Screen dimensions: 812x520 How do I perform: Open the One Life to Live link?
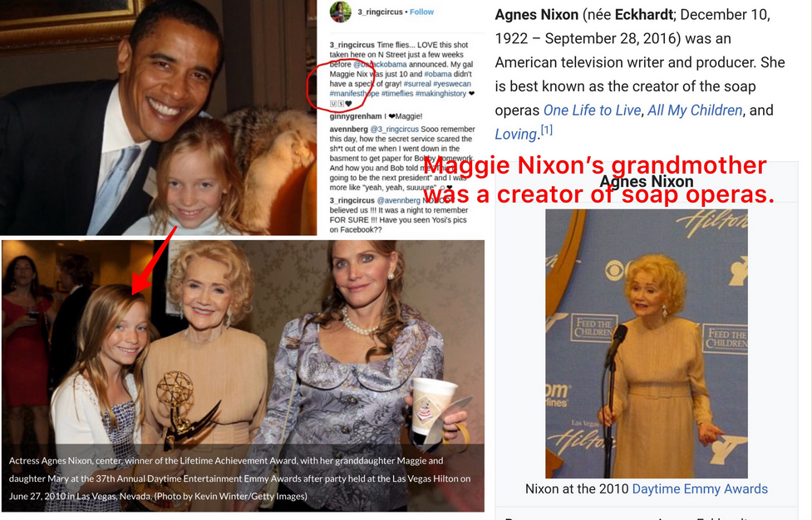click(x=592, y=110)
